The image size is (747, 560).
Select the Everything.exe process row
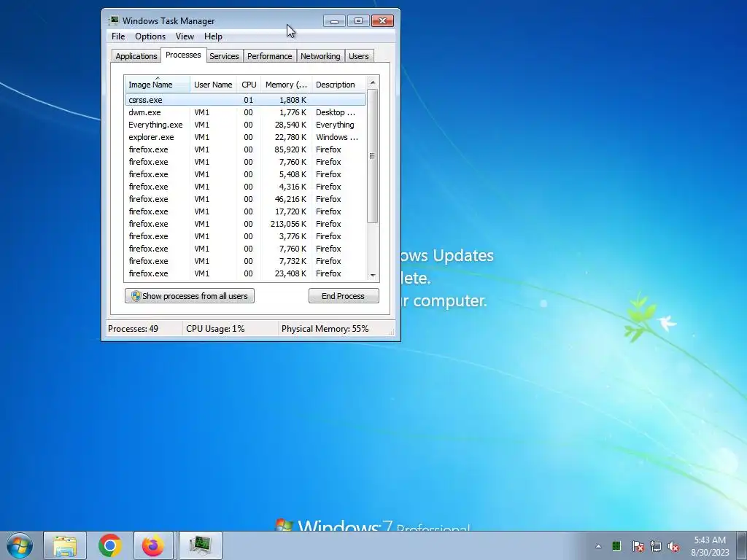(x=245, y=125)
